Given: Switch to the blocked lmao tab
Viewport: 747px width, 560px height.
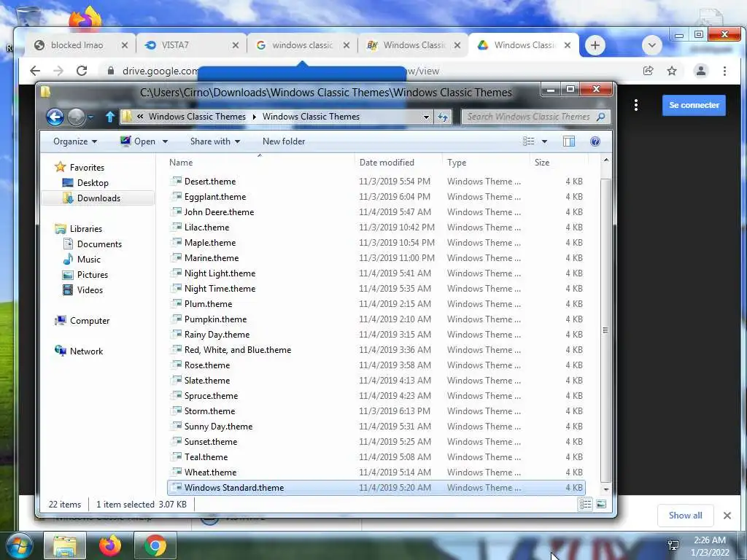Looking at the screenshot, I should tap(81, 45).
